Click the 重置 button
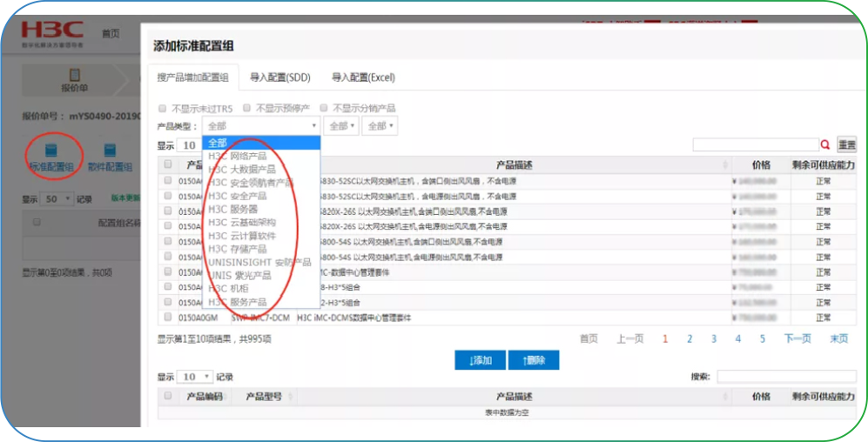 click(x=847, y=145)
